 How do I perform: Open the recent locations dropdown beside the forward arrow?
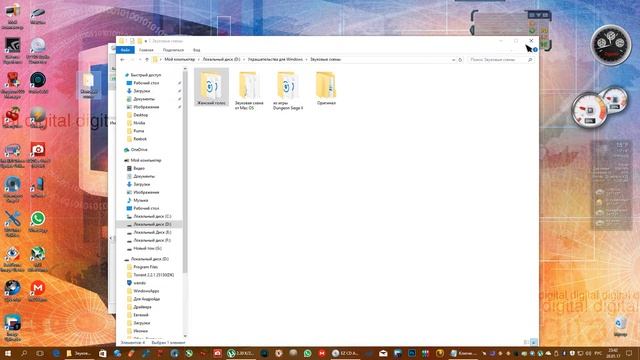click(x=140, y=60)
